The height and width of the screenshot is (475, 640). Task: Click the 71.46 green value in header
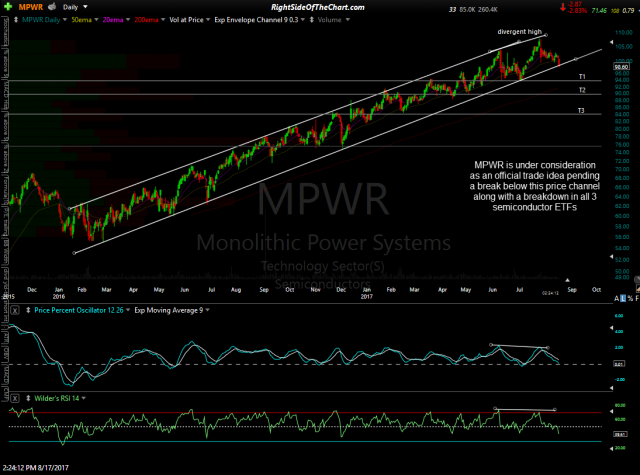[x=599, y=10]
